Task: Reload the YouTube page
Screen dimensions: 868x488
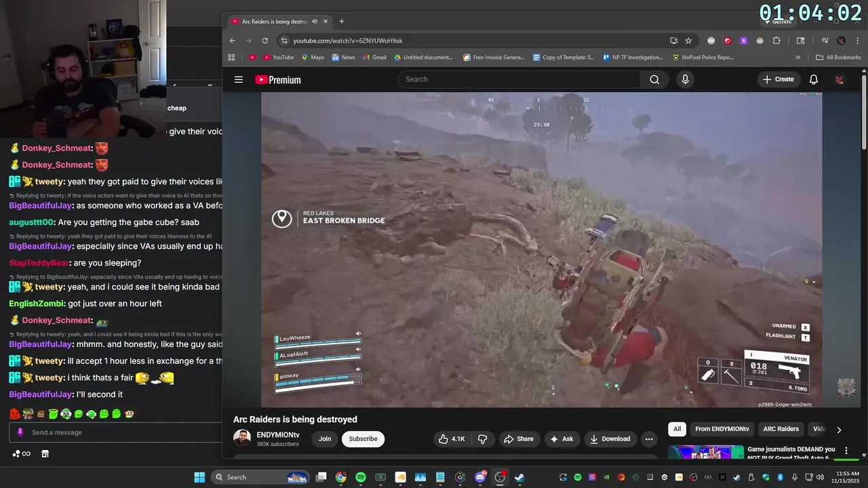Action: pyautogui.click(x=264, y=41)
